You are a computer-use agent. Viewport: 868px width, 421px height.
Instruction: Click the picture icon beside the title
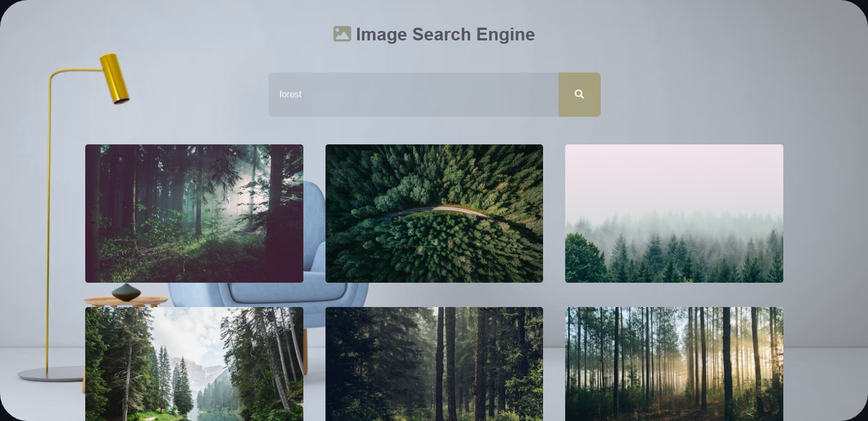click(x=342, y=34)
